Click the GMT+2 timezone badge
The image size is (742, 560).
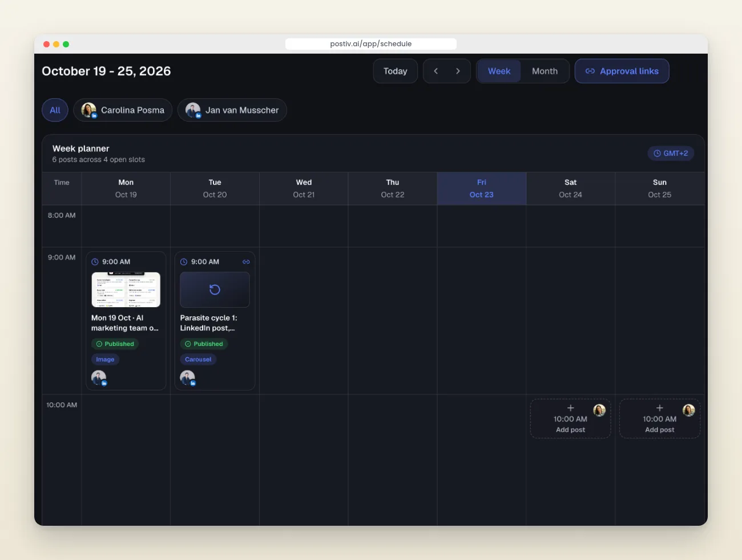pyautogui.click(x=671, y=153)
